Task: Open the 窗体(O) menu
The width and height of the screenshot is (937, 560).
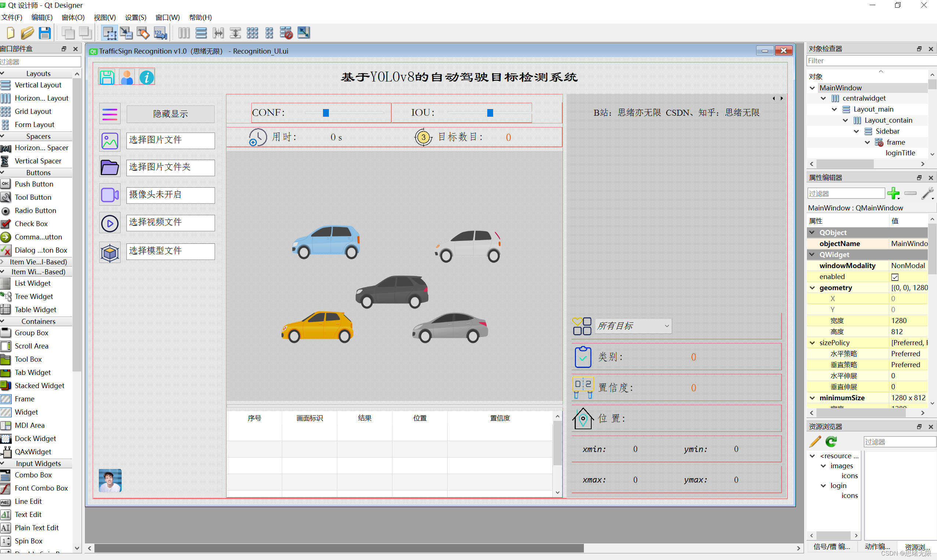Action: point(73,17)
